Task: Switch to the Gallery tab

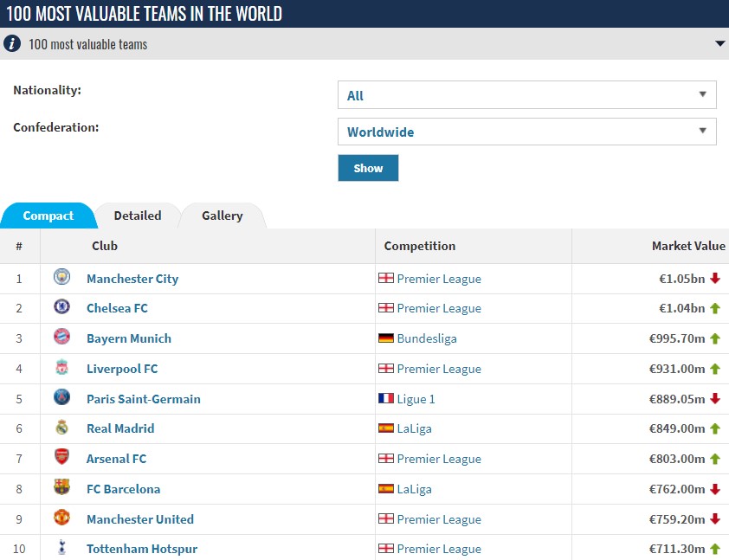Action: 223,216
